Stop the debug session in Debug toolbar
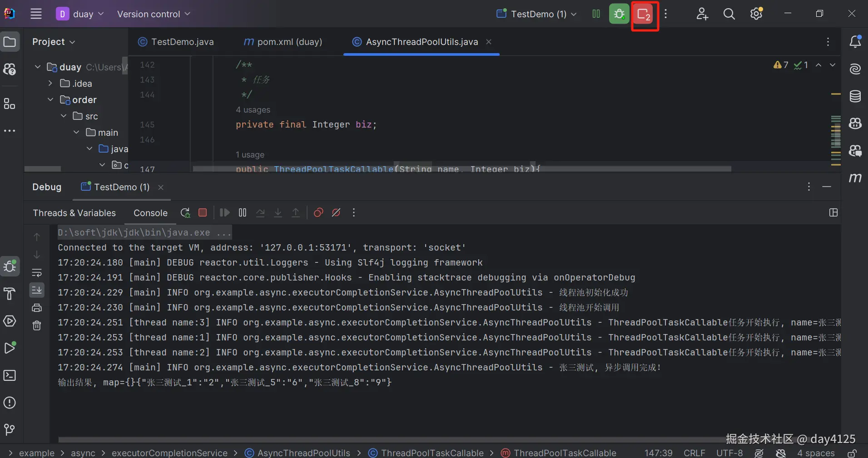This screenshot has height=458, width=868. (203, 212)
